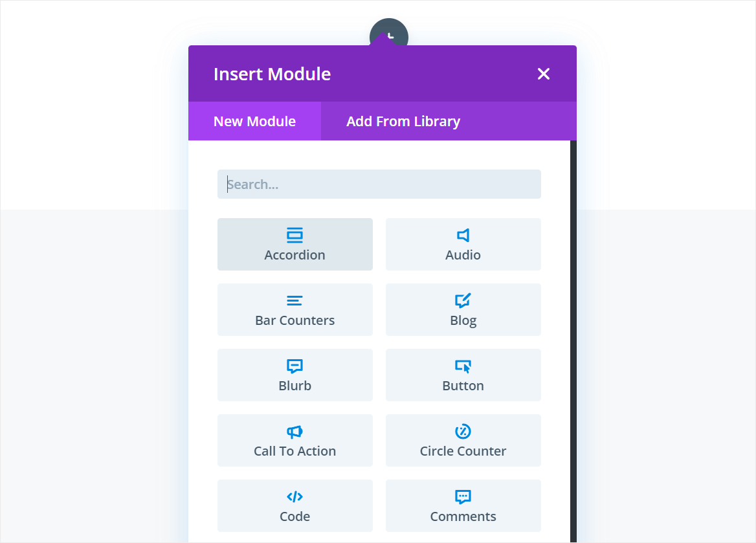Add a Call To Action module

[x=295, y=440]
